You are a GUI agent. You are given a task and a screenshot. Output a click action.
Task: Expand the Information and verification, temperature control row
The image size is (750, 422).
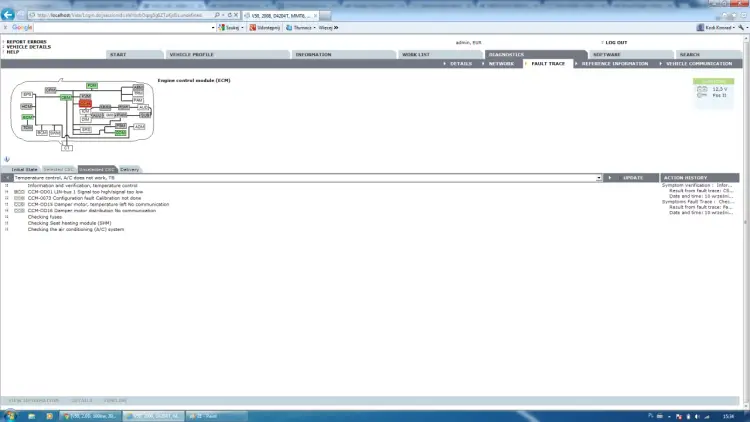coord(7,186)
